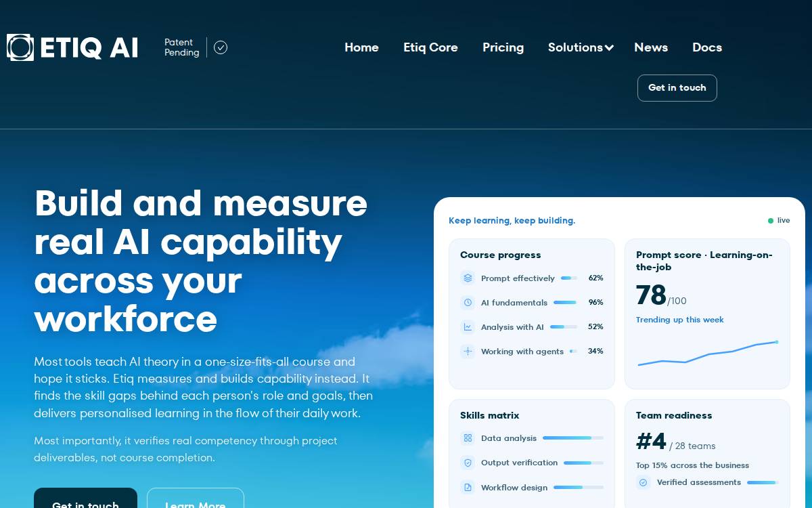
Task: Click the AI fundamentals progress bar
Action: coord(565,303)
